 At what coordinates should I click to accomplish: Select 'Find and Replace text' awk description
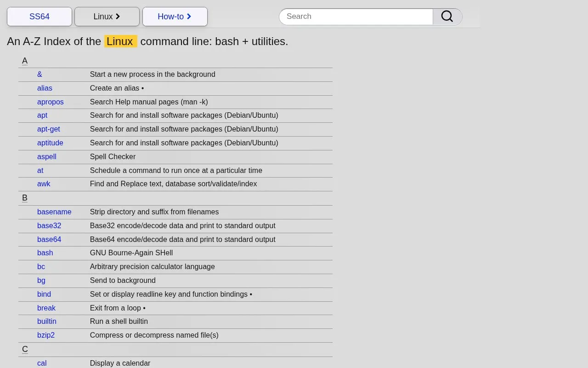[173, 184]
